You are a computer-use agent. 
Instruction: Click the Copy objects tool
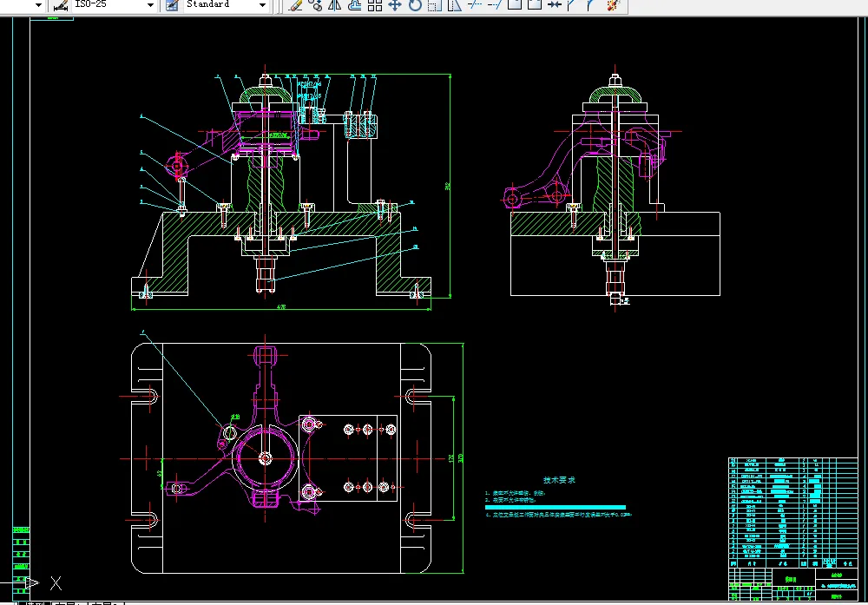tap(315, 5)
